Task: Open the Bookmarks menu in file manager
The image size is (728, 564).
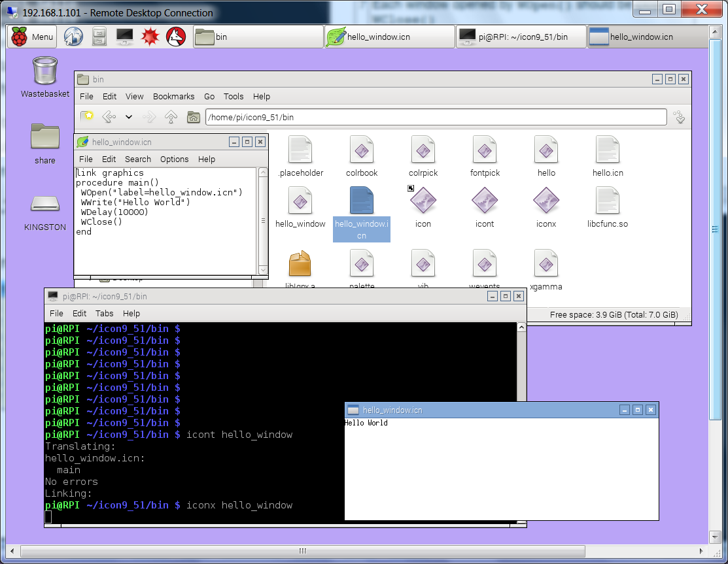Action: (173, 96)
